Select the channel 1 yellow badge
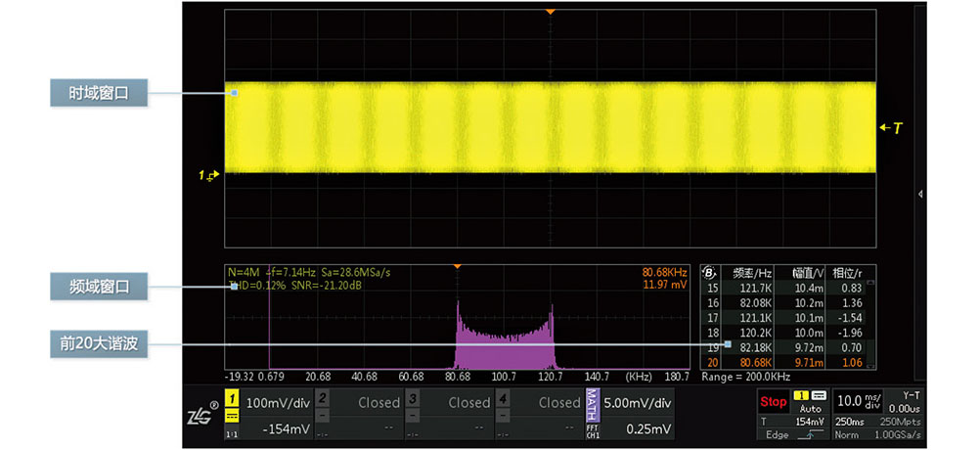The image size is (980, 450). click(x=232, y=399)
